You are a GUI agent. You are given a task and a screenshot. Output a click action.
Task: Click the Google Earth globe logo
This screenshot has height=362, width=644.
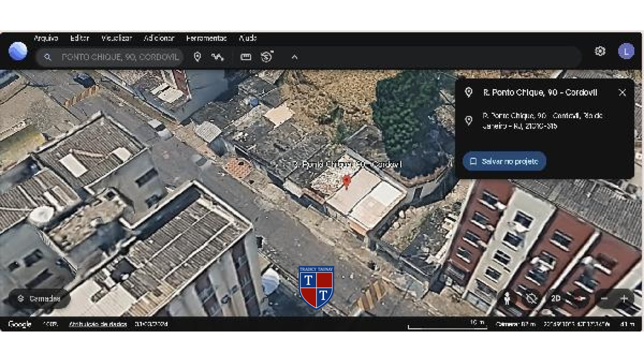coord(18,52)
